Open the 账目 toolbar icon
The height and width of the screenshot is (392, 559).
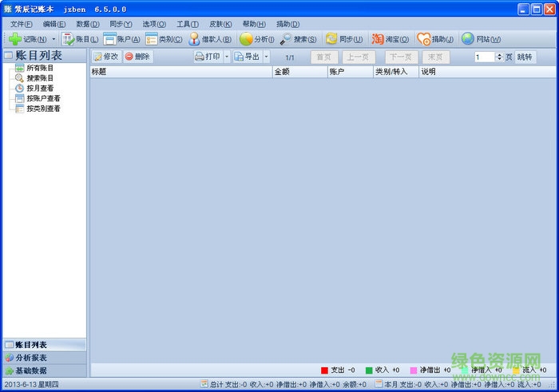point(69,39)
